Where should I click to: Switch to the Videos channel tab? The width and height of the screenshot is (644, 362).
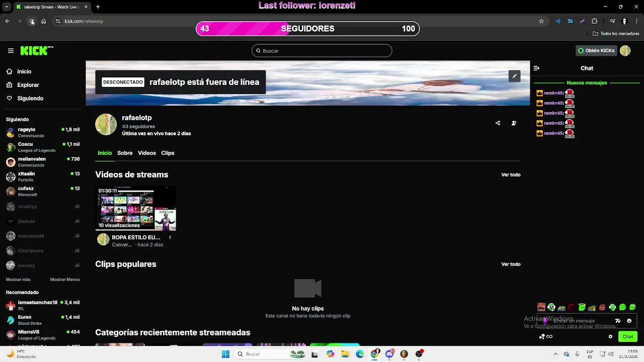coord(147,153)
